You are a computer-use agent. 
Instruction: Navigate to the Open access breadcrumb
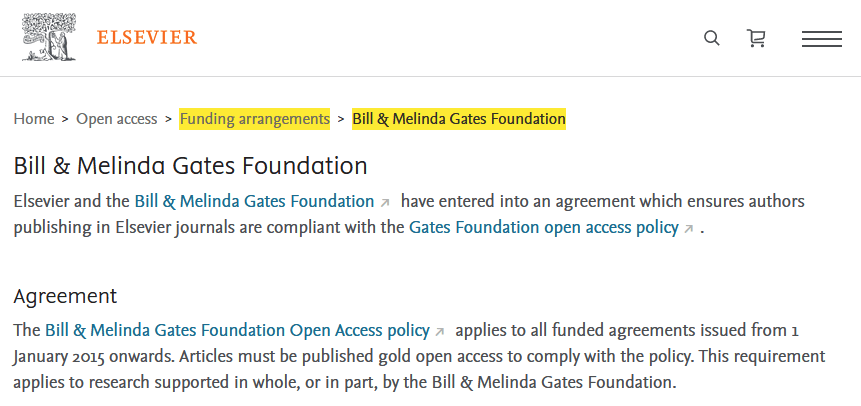click(x=117, y=119)
